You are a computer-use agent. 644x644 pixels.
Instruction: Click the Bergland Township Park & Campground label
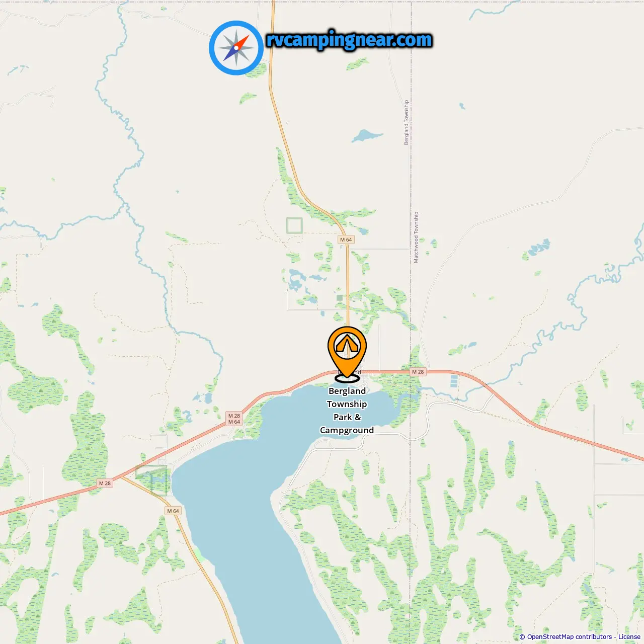(x=347, y=411)
